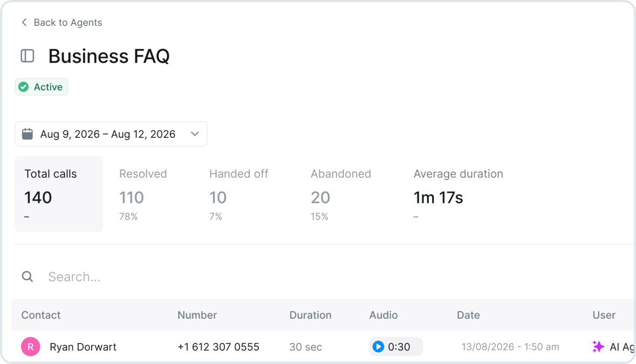Click the back chevron arrow icon
This screenshot has width=636, height=364.
click(24, 22)
